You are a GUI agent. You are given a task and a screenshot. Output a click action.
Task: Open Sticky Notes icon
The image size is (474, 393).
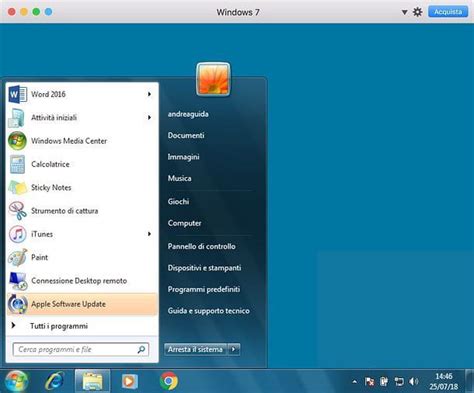(x=17, y=188)
